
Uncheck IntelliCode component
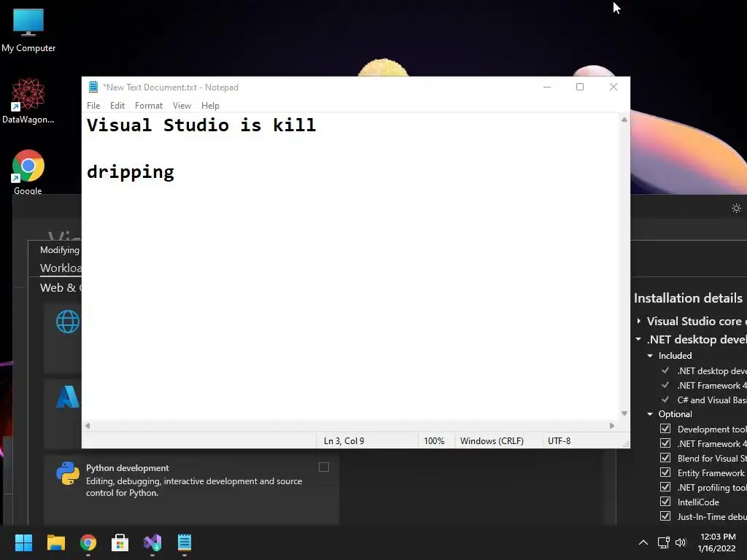click(665, 502)
